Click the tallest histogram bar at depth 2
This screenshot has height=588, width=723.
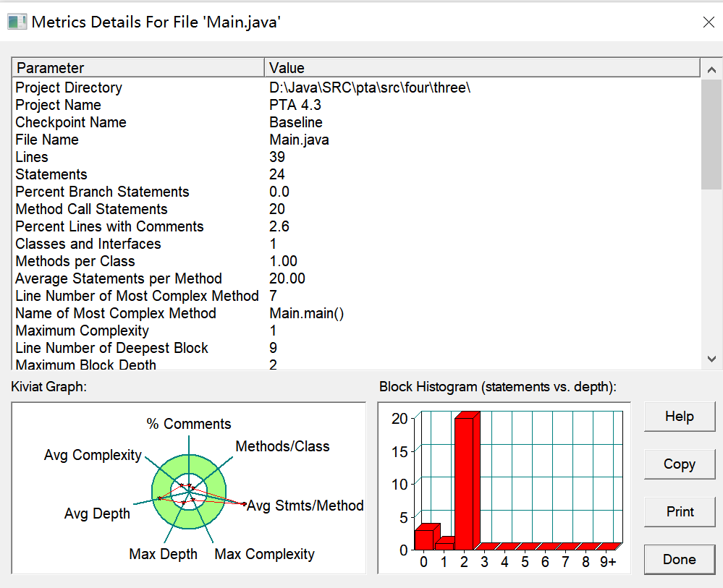(x=467, y=482)
